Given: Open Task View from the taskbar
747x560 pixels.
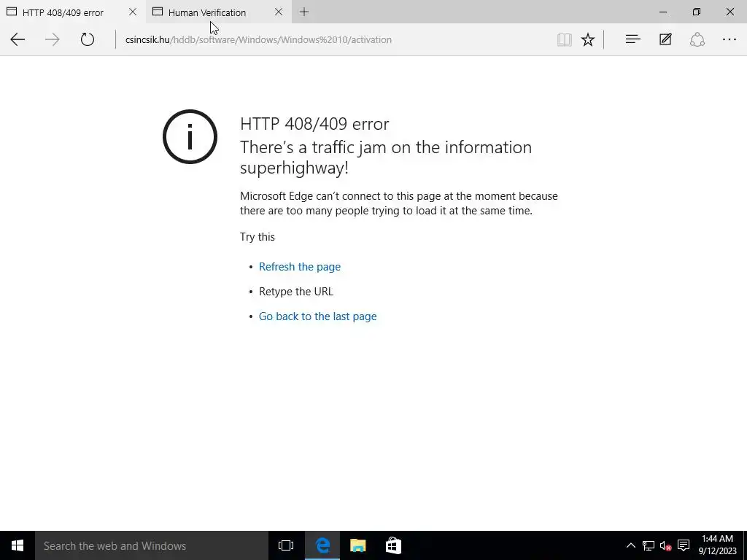Looking at the screenshot, I should [286, 545].
